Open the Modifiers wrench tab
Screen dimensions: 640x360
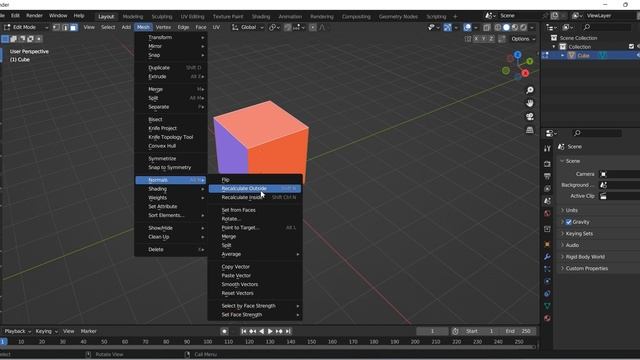pos(547,257)
